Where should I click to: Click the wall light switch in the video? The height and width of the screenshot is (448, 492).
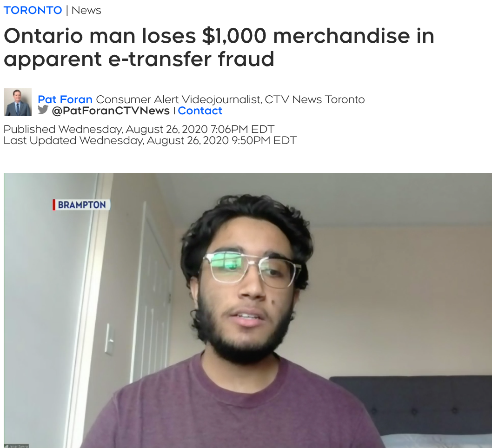[x=109, y=339]
